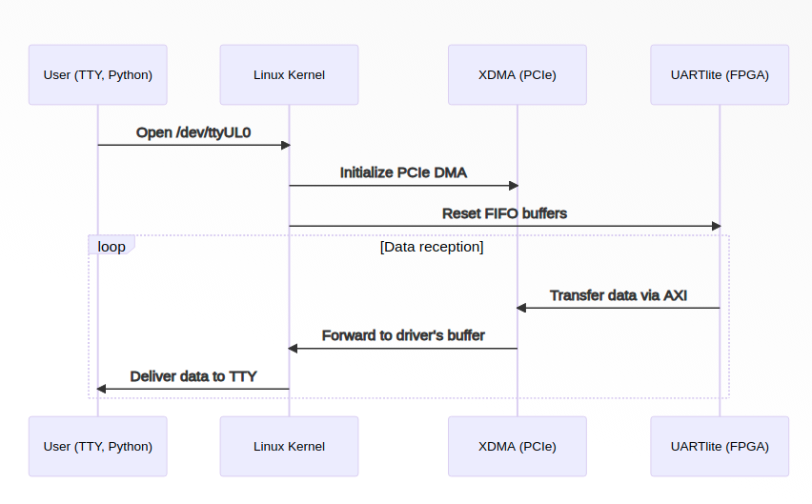The image size is (812, 504).
Task: Select the top Linux Kernel participant box
Action: pos(289,74)
